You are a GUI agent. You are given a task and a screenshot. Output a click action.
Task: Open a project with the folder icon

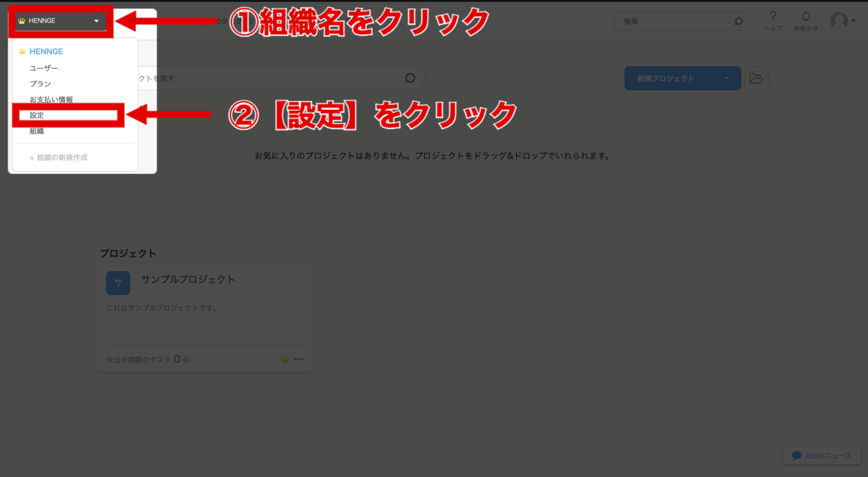(756, 78)
